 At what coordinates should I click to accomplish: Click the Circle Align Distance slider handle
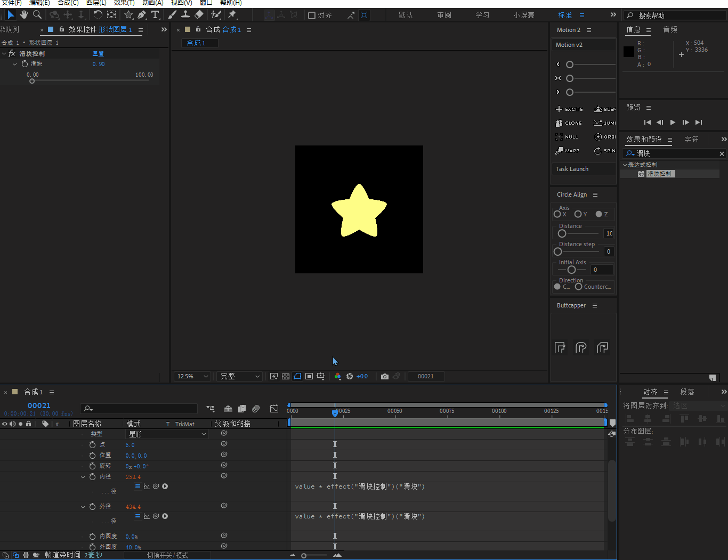(x=562, y=233)
